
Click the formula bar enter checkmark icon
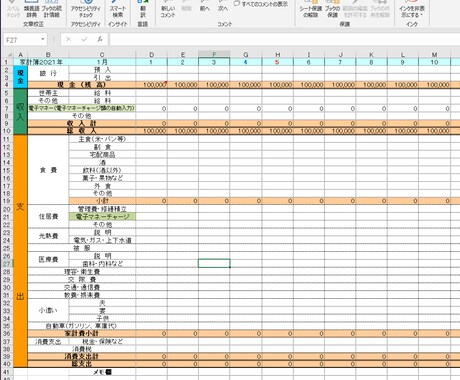(84, 39)
